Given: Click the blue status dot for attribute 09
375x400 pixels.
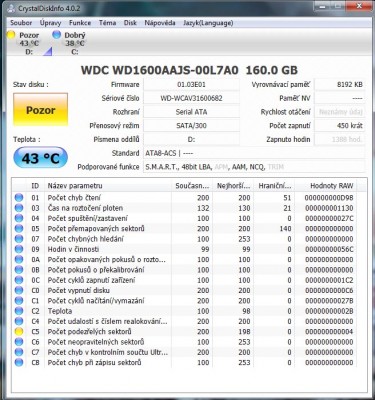Looking at the screenshot, I should coord(19,249).
